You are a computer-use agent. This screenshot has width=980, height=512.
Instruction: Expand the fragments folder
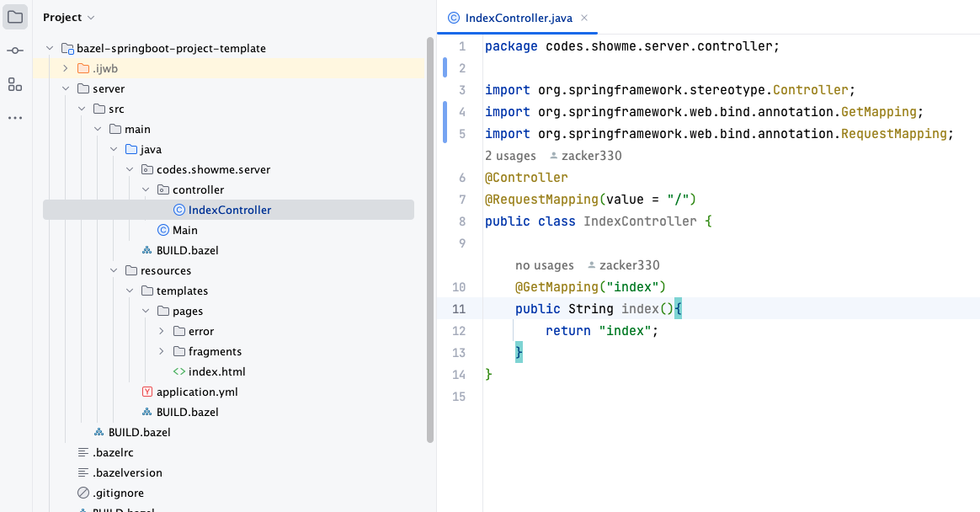click(162, 351)
